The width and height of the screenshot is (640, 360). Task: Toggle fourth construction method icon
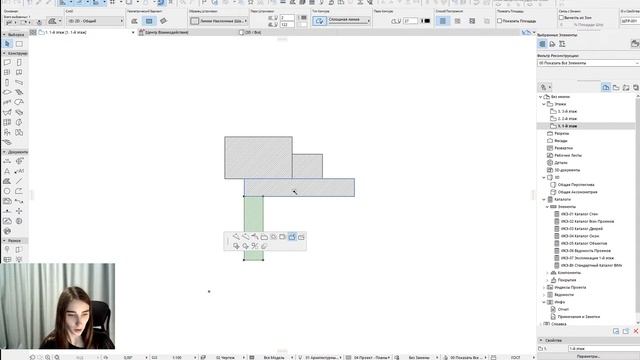pyautogui.click(x=487, y=21)
